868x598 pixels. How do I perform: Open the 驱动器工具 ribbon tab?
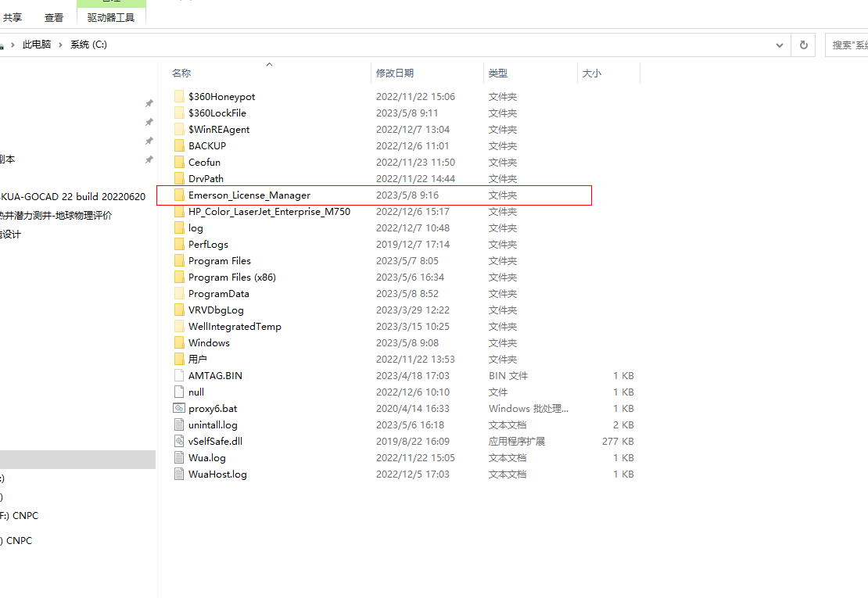111,17
